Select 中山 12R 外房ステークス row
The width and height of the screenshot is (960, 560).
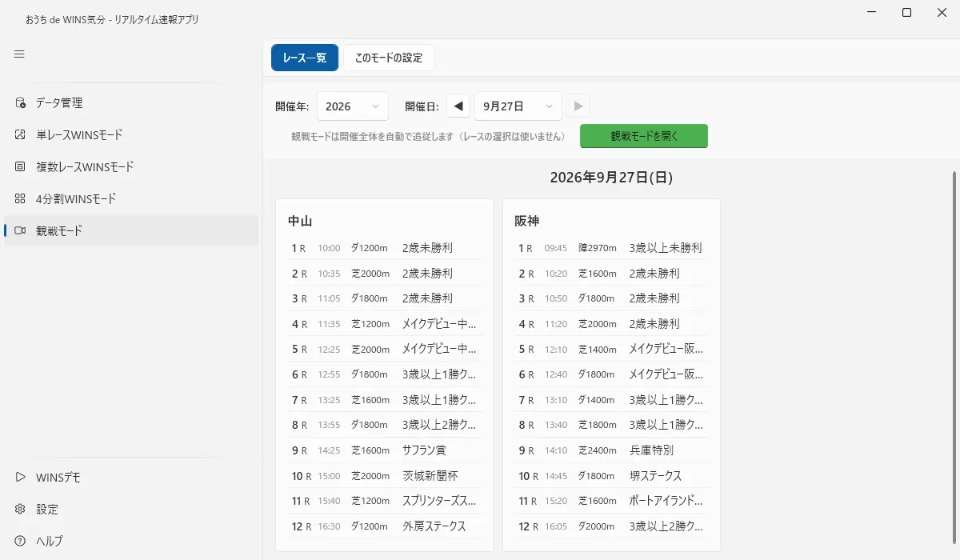[385, 526]
